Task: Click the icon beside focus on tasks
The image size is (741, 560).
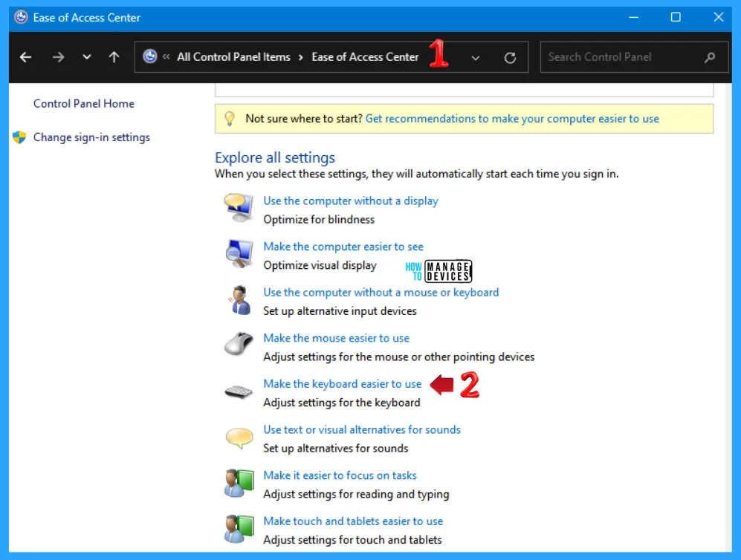Action: [x=239, y=483]
